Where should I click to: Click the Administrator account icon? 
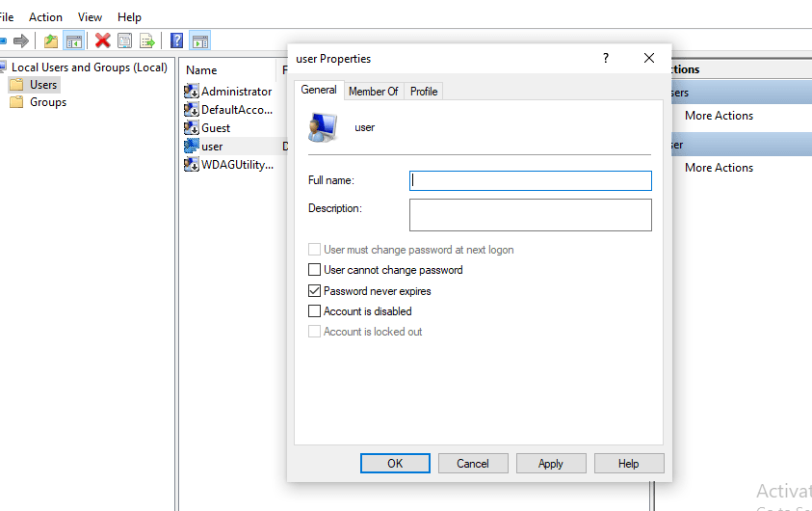coord(192,92)
